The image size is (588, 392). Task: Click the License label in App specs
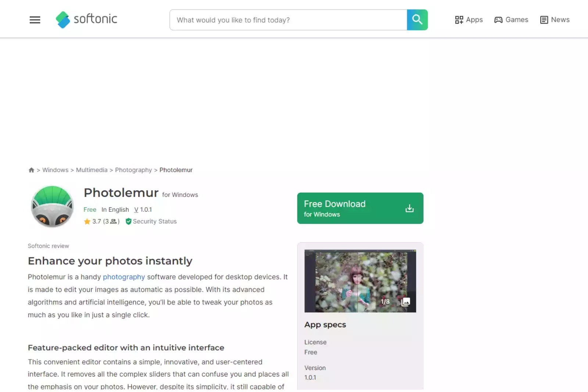coord(315,342)
